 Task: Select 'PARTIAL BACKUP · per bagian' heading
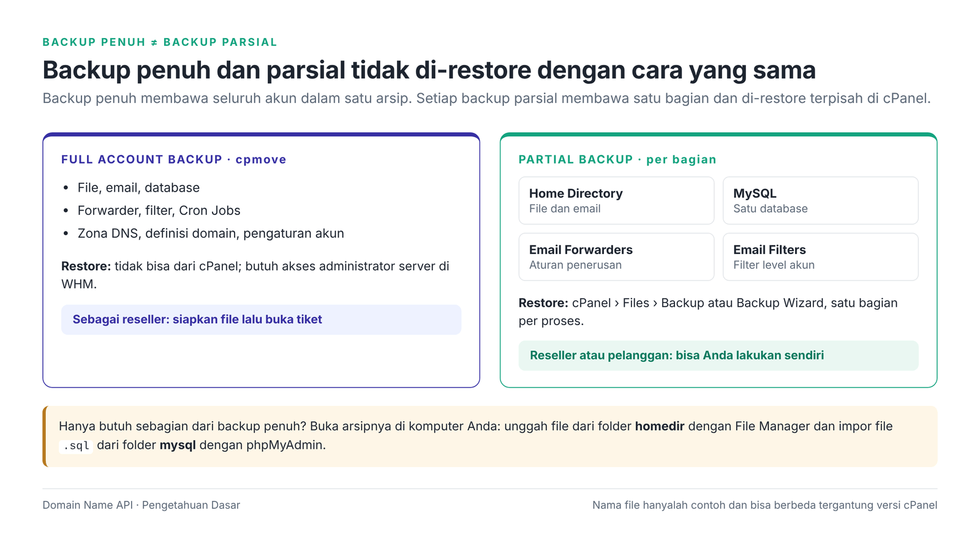point(617,160)
